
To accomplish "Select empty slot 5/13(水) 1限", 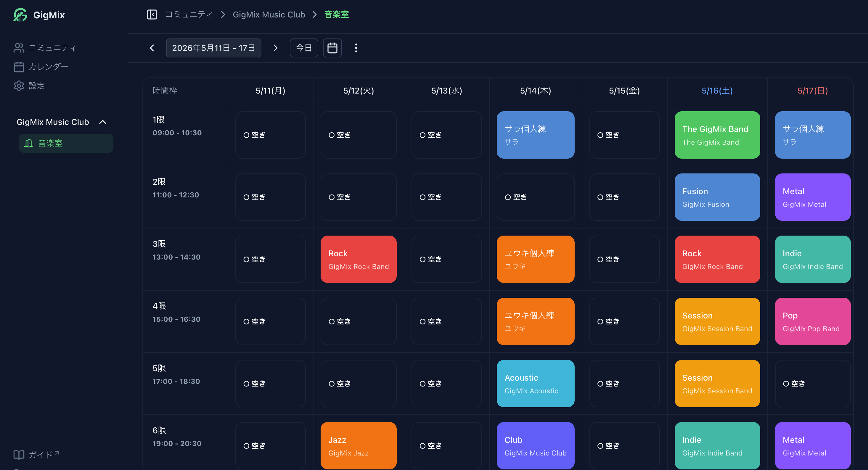I will coord(446,135).
